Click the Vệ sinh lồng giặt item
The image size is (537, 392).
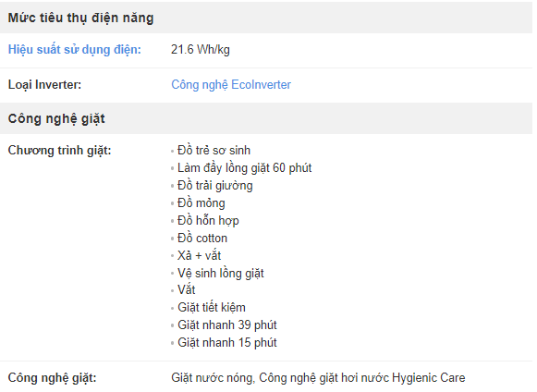click(221, 273)
